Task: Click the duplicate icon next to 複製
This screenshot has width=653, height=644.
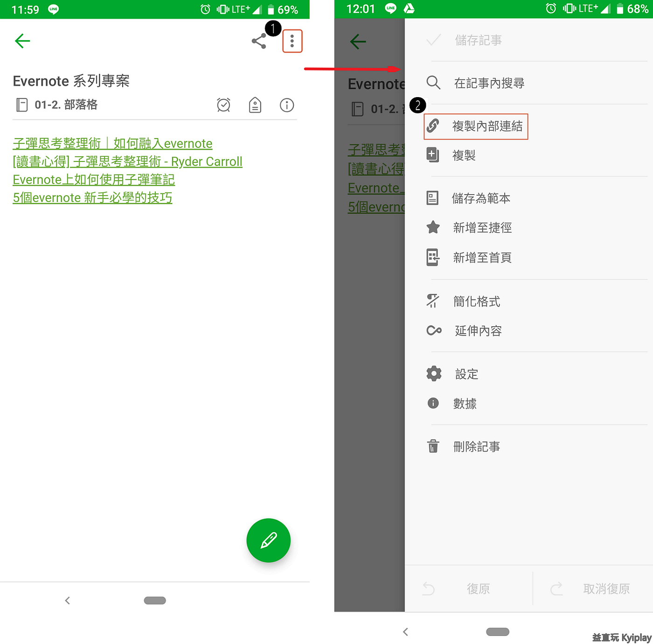Action: point(433,155)
